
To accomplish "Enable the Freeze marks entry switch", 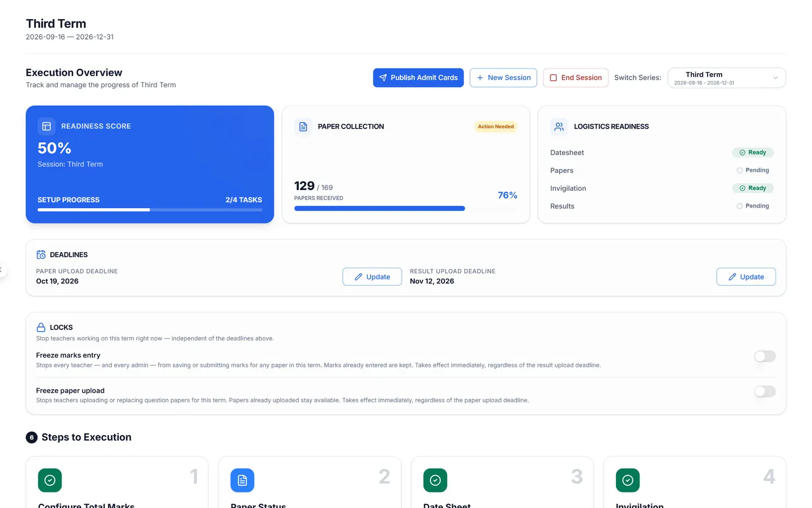I will click(765, 356).
